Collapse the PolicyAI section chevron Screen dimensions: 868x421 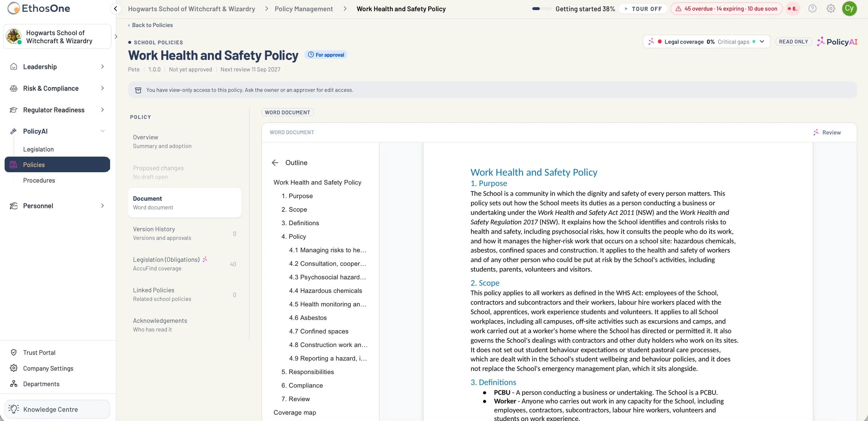tap(102, 131)
